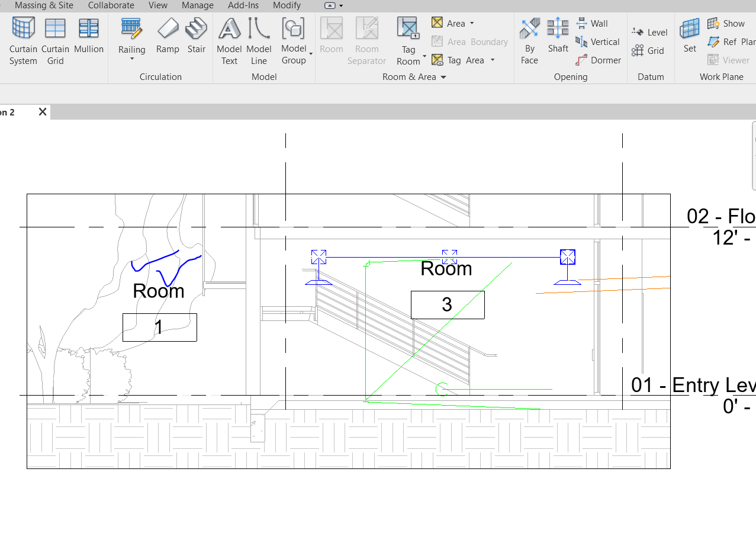Viewport: 756px width, 533px height.
Task: Click the work plane Viewer tool
Action: [729, 60]
